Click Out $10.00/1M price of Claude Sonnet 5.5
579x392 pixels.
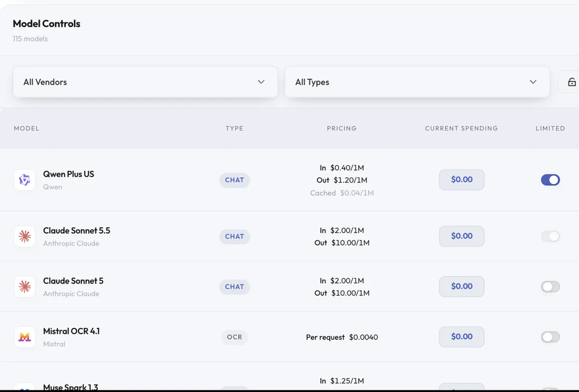342,243
